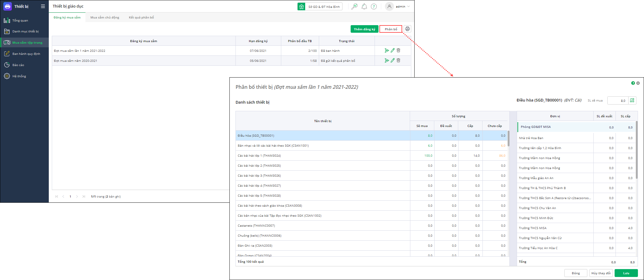Open notifications bell

coord(364,6)
